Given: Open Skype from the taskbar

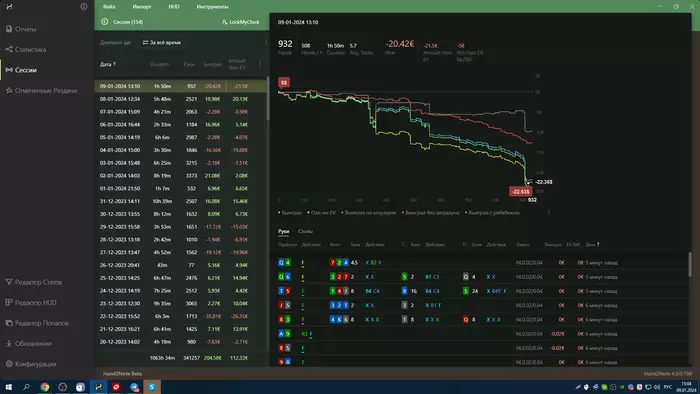Looking at the screenshot, I should pos(152,387).
